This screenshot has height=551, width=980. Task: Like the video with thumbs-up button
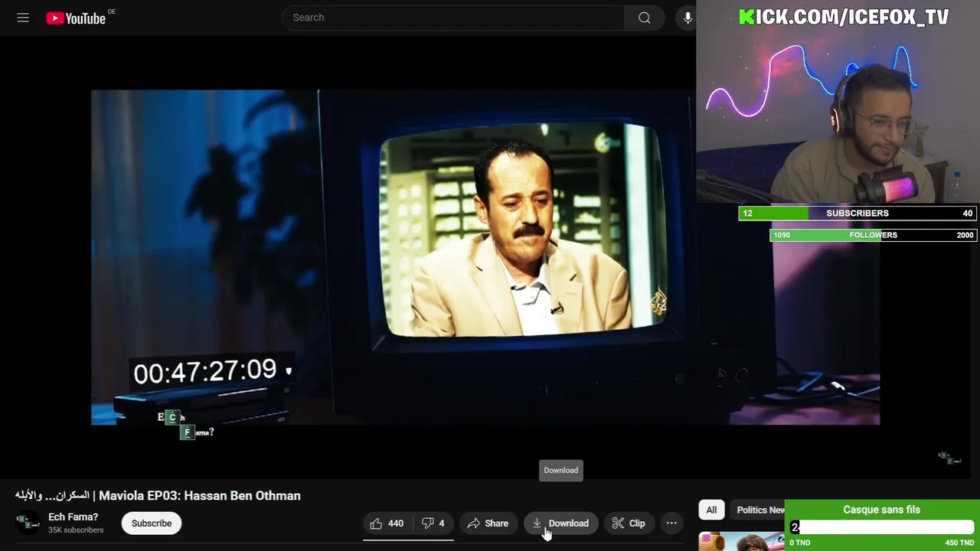point(387,523)
